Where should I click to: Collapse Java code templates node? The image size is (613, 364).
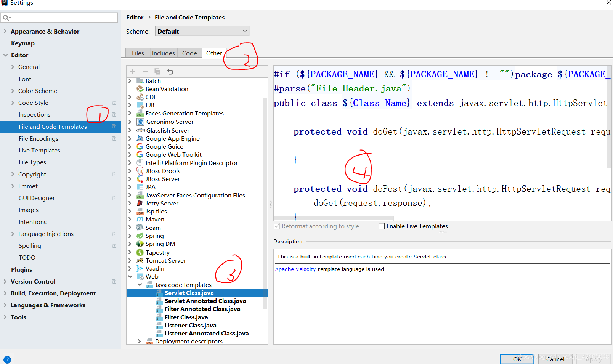(x=140, y=285)
